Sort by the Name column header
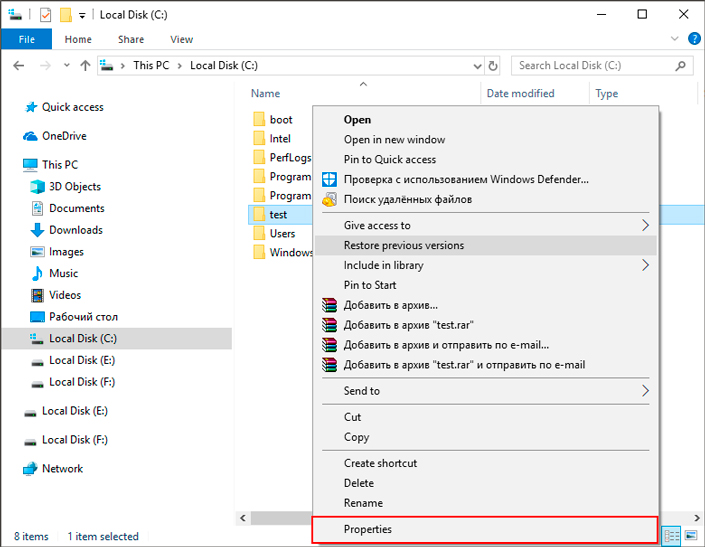 point(265,93)
